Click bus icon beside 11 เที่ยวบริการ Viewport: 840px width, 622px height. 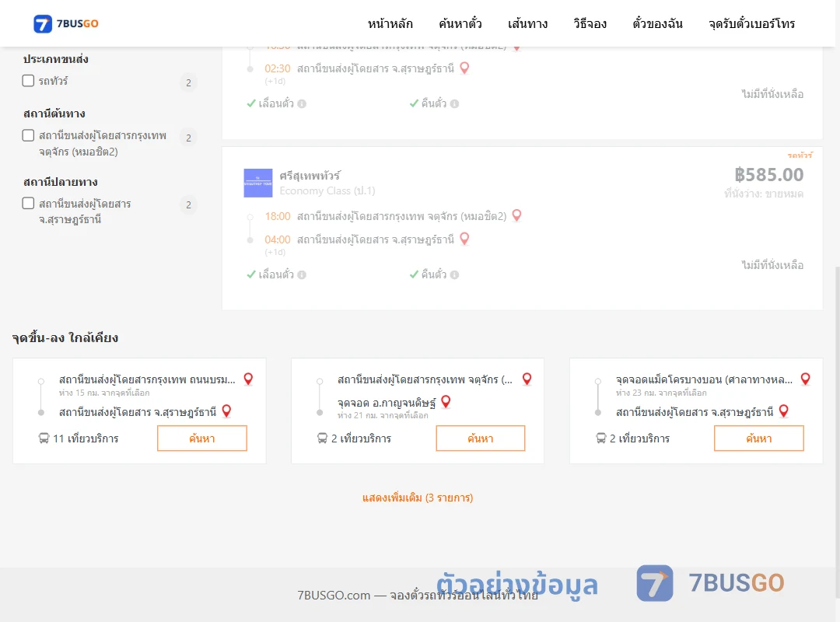44,439
